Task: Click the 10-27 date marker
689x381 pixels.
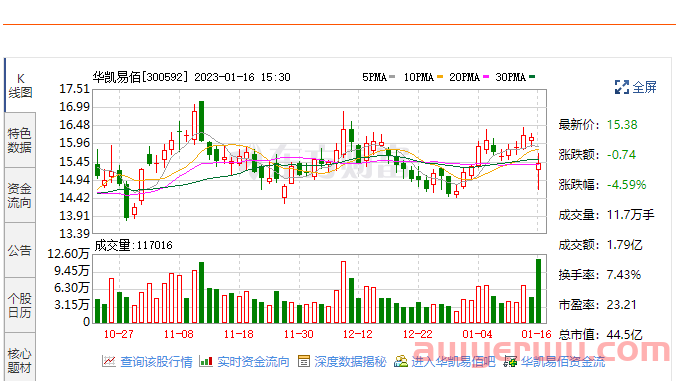Action: pos(118,334)
